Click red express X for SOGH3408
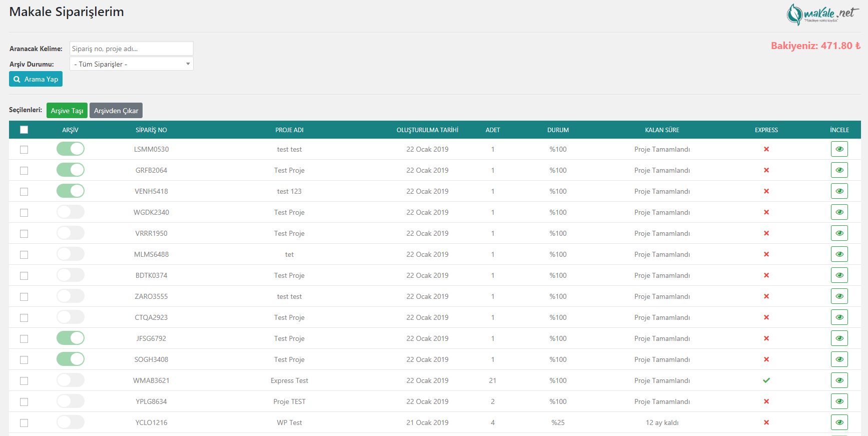 (766, 359)
